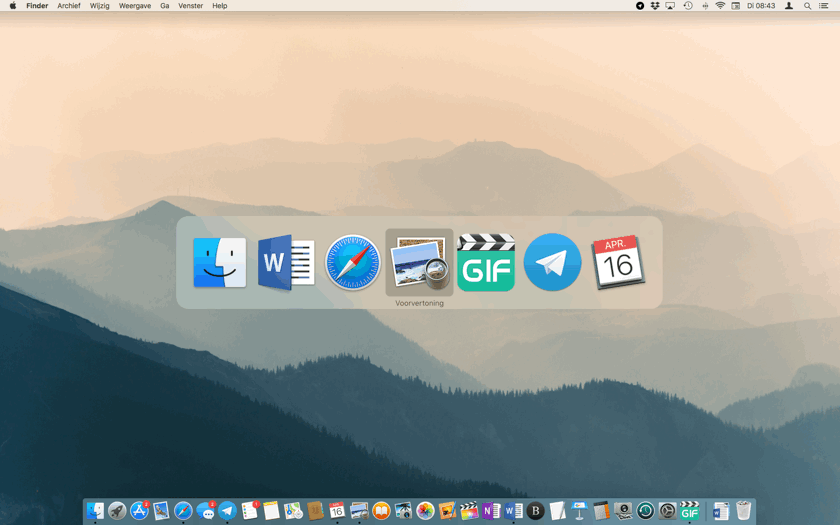Open the Wijzig menu
Image resolution: width=840 pixels, height=525 pixels.
coord(100,6)
